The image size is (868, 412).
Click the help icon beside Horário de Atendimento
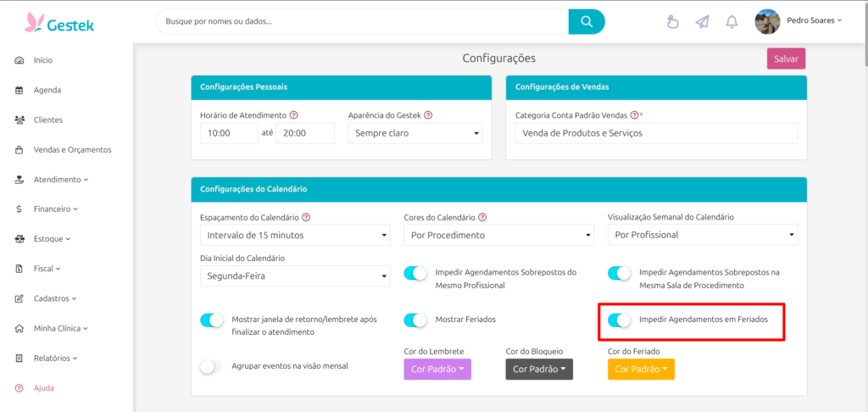[294, 114]
